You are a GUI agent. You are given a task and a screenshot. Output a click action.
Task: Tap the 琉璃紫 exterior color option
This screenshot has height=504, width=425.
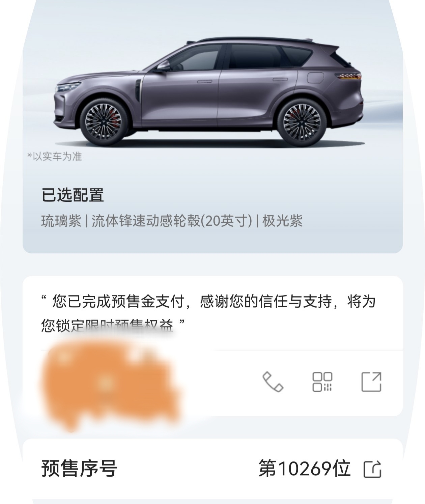point(61,221)
